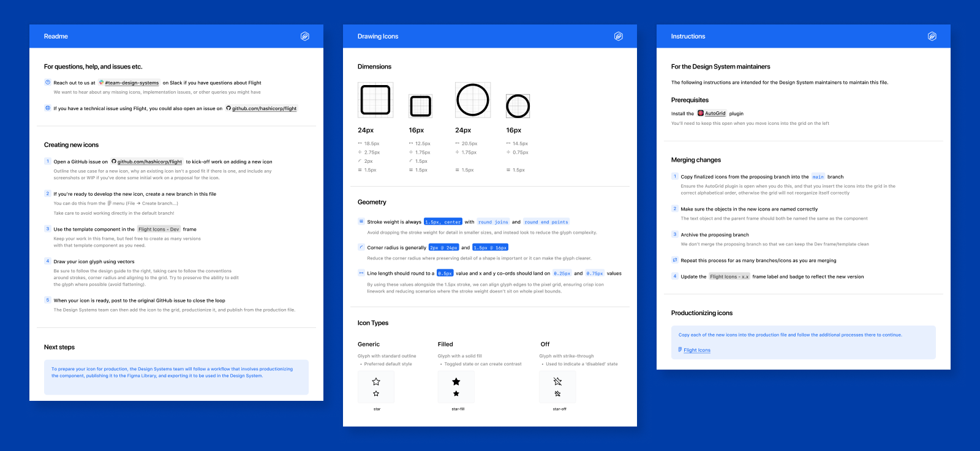Click the repeat icon beside 'Repeat this process'
The height and width of the screenshot is (451, 980).
[x=675, y=260]
